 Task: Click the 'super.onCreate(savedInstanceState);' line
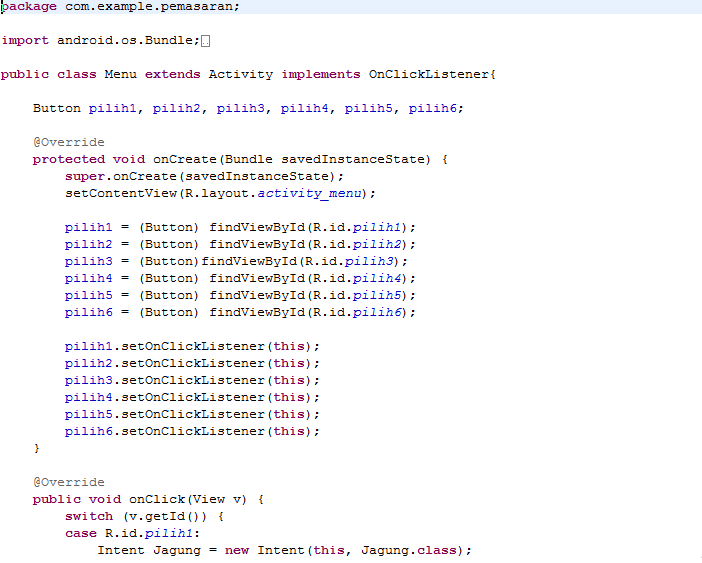(204, 176)
